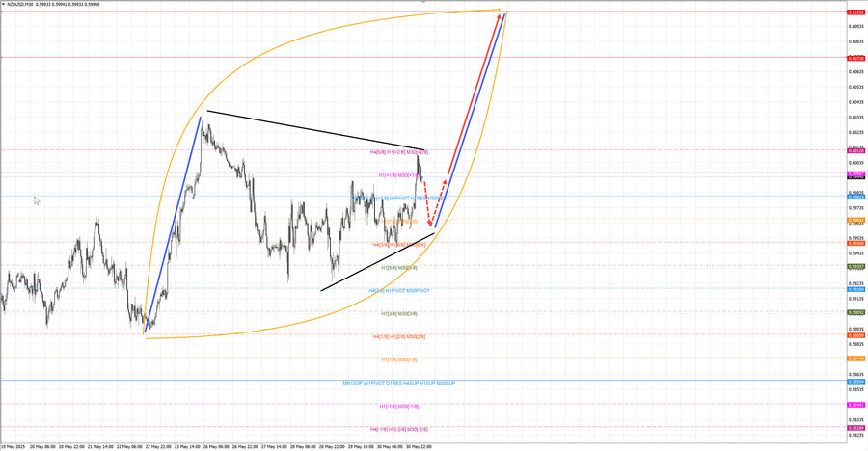
Task: Click the 21 May 14:00 time label
Action: tap(99, 446)
